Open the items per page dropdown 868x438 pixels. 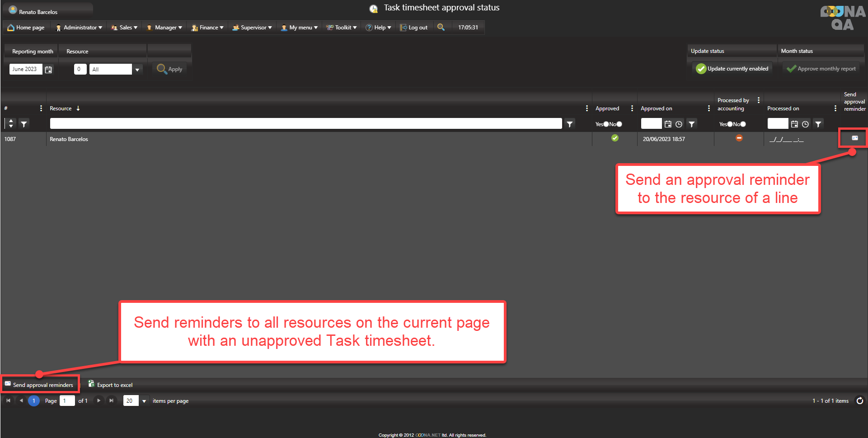pyautogui.click(x=144, y=401)
